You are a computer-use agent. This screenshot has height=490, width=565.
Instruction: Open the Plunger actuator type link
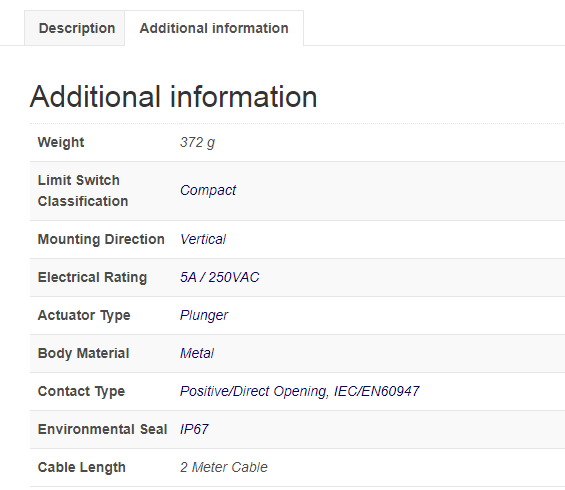point(204,315)
